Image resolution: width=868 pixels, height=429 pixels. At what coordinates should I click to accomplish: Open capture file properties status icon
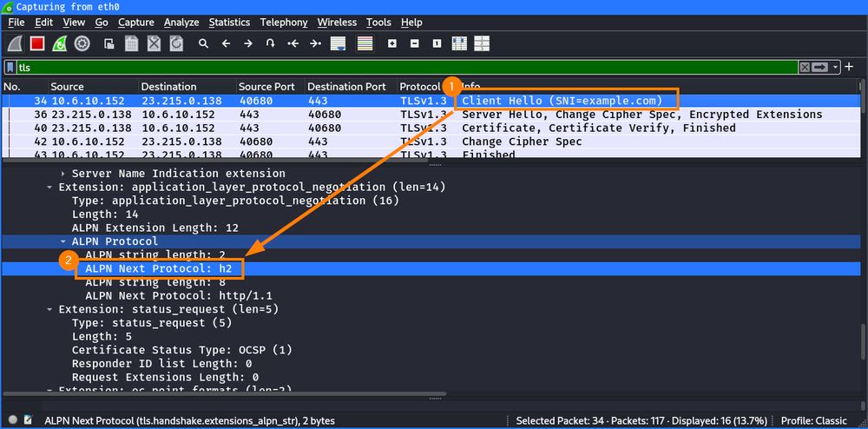tap(28, 420)
